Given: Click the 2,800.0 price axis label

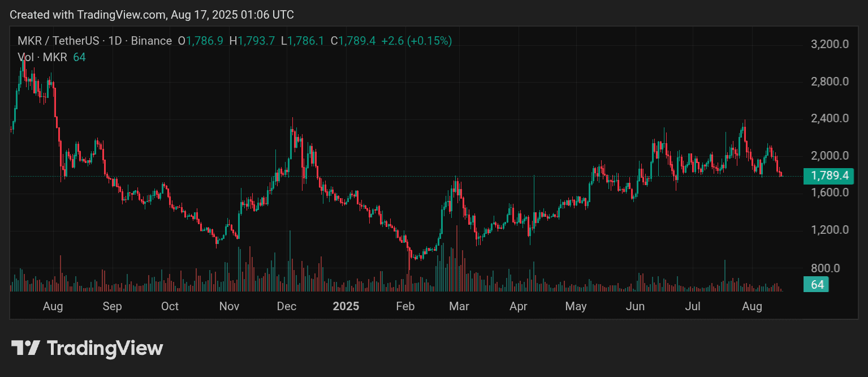Looking at the screenshot, I should [830, 82].
